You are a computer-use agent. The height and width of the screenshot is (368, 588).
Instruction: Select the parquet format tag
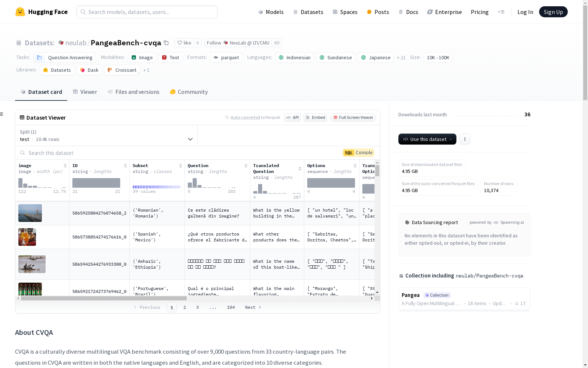coord(226,57)
